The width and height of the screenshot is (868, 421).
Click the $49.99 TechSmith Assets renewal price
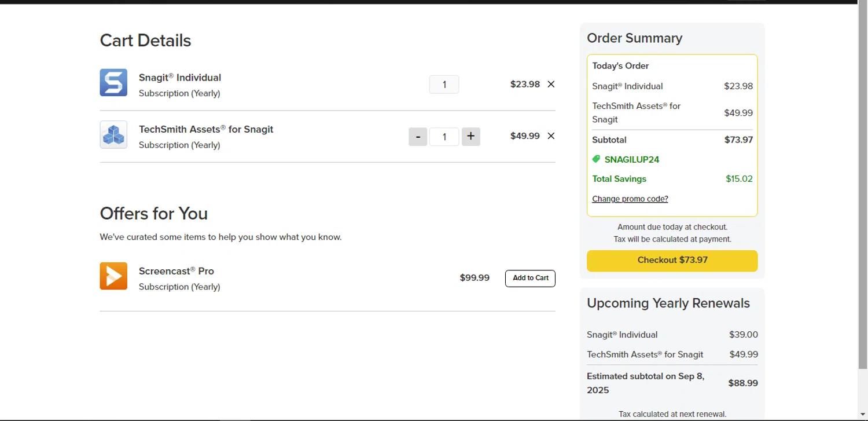(x=744, y=354)
